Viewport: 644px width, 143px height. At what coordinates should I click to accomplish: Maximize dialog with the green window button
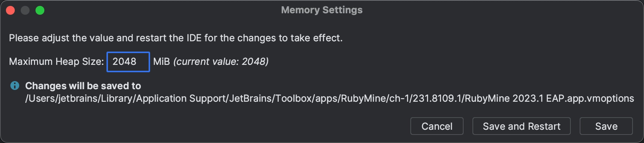point(40,10)
